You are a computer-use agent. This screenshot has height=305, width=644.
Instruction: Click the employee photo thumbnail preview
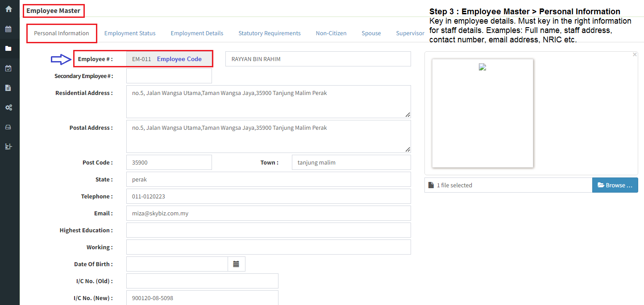click(x=482, y=114)
